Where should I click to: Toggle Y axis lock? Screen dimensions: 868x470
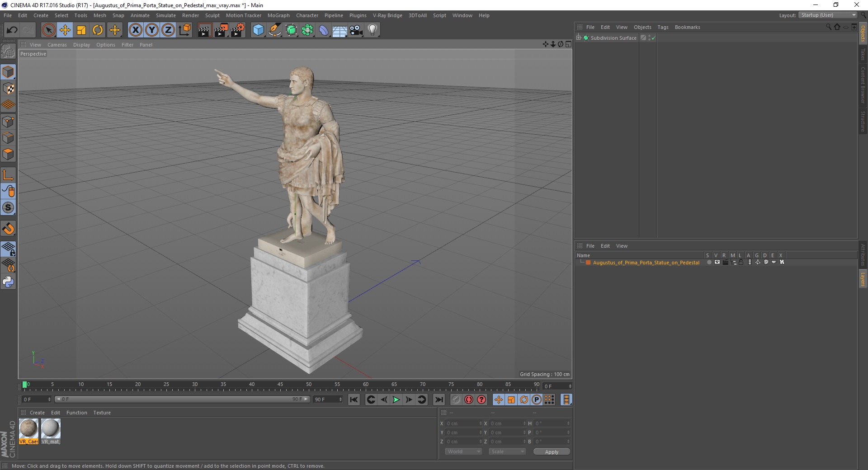point(152,30)
